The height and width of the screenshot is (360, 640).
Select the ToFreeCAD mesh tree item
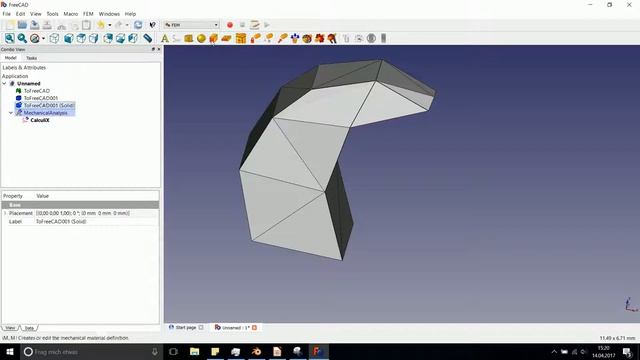pyautogui.click(x=37, y=91)
